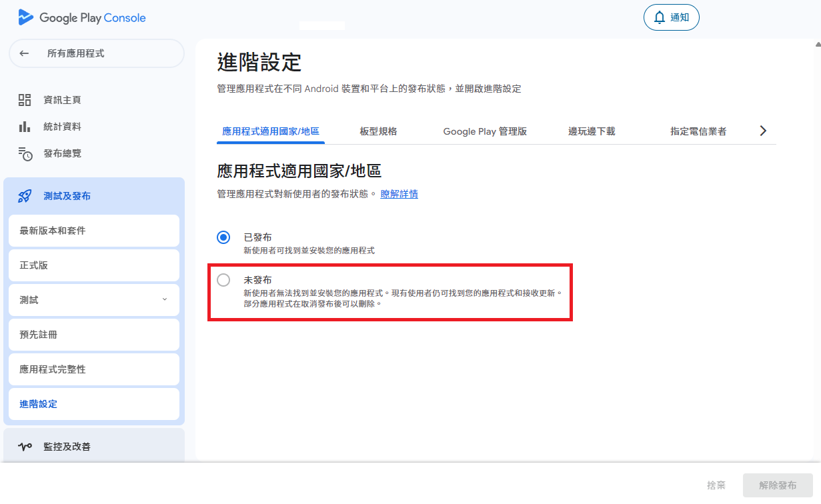The width and height of the screenshot is (821, 504).
Task: Select the 資訊主頁 dashboard icon
Action: coord(25,99)
